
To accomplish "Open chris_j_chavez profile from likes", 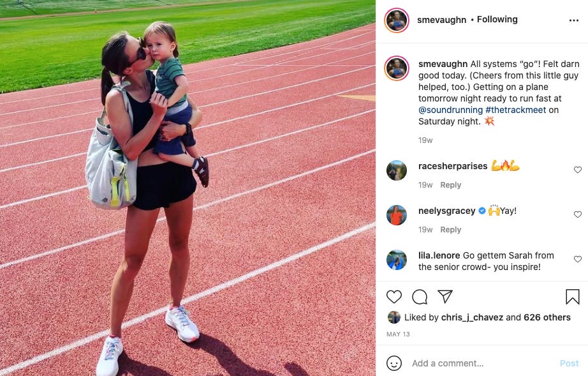I will point(472,317).
